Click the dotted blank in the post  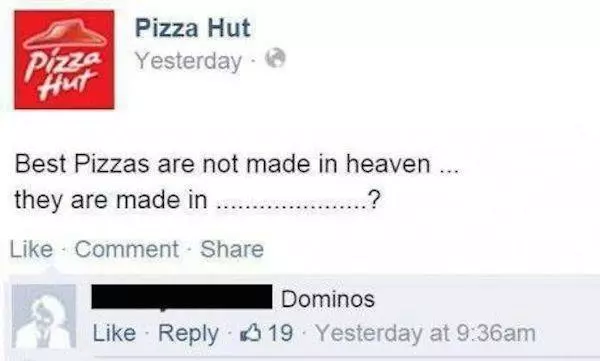[x=292, y=207]
